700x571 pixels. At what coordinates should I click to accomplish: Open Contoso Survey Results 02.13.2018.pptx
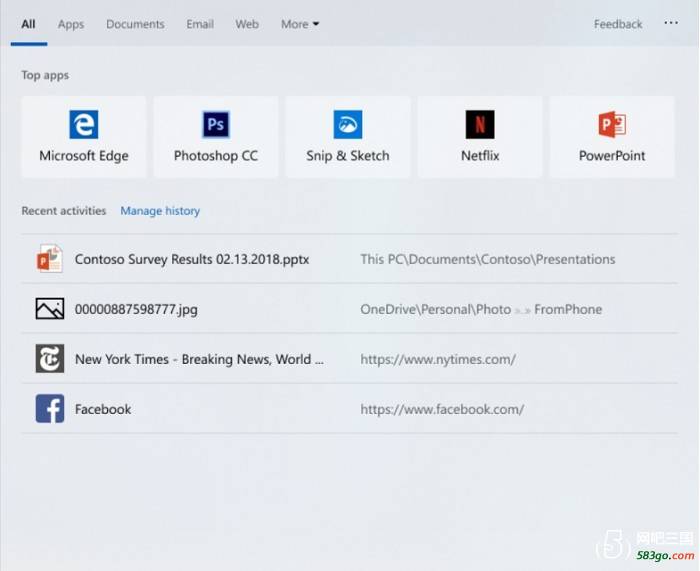pos(192,259)
